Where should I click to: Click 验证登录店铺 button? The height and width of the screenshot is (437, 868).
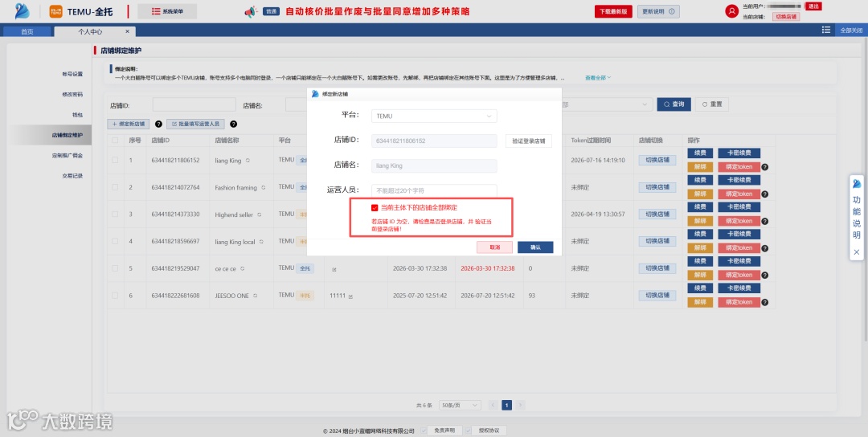coord(529,141)
